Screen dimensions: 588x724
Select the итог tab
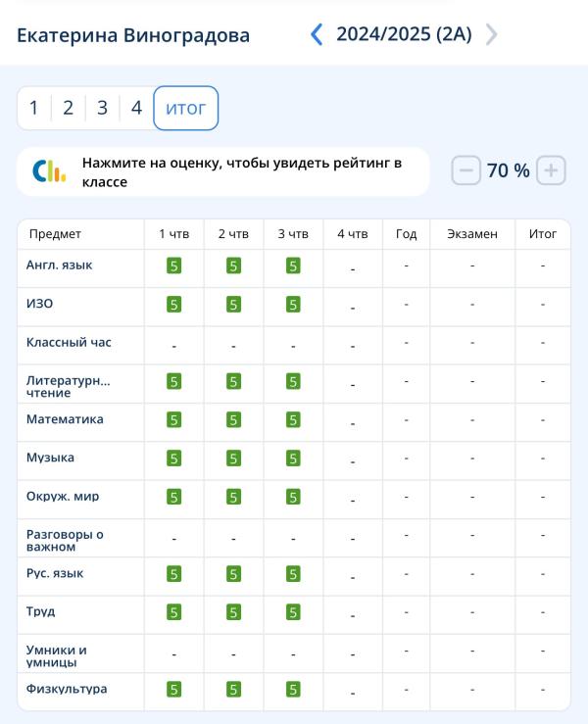[x=185, y=108]
